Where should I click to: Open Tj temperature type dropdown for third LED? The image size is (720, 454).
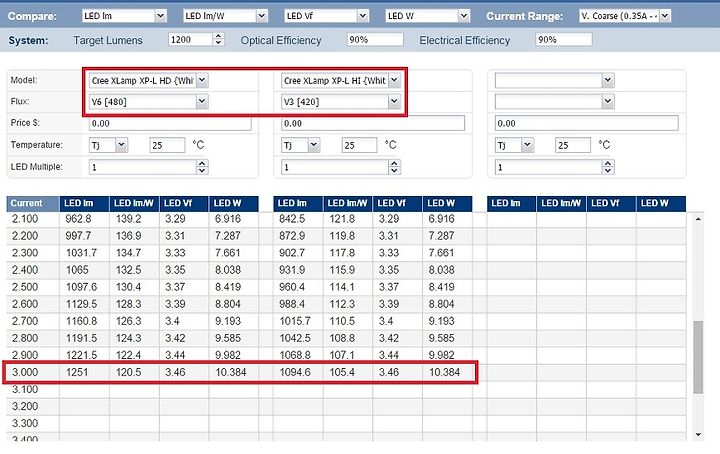(514, 146)
